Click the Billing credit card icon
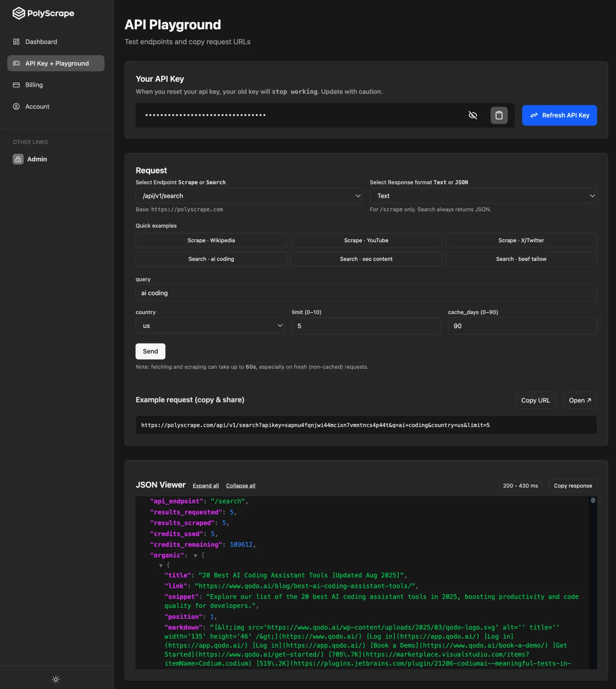 (x=16, y=85)
